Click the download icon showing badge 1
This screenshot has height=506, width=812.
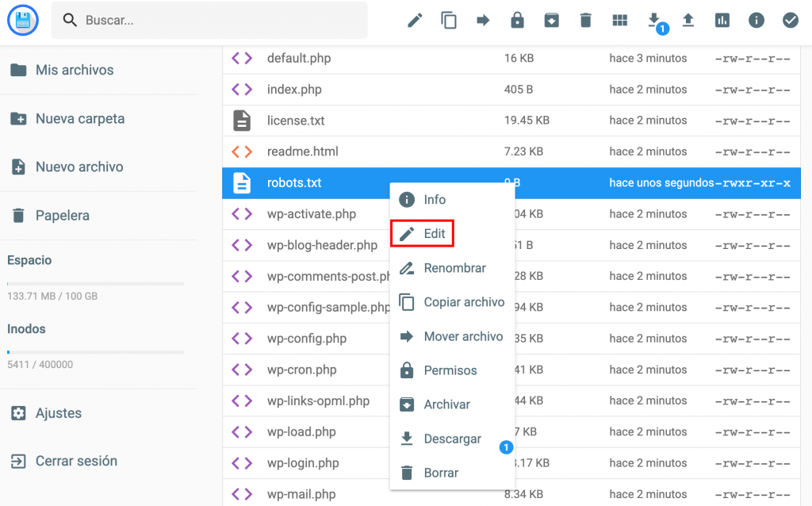(653, 20)
